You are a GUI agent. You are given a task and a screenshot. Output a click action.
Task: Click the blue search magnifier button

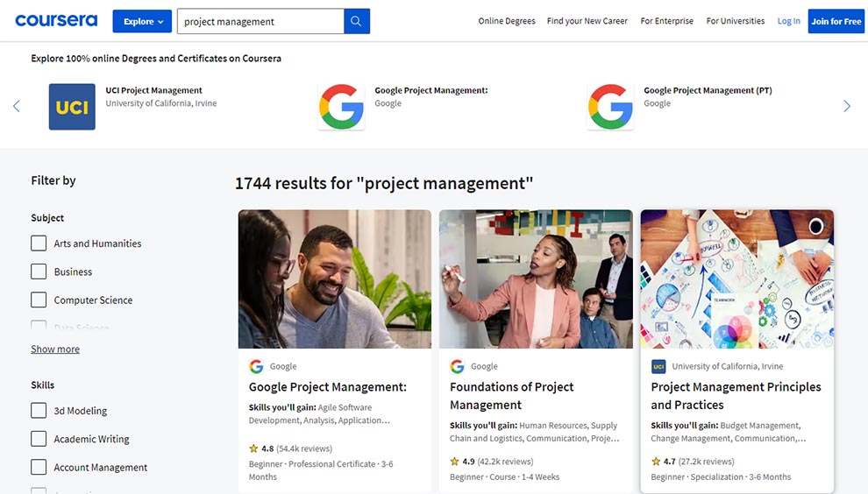[x=357, y=21]
